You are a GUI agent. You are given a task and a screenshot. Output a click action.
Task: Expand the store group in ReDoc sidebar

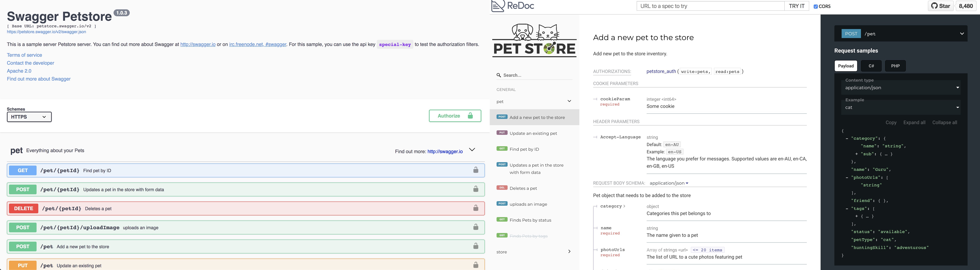tap(569, 251)
